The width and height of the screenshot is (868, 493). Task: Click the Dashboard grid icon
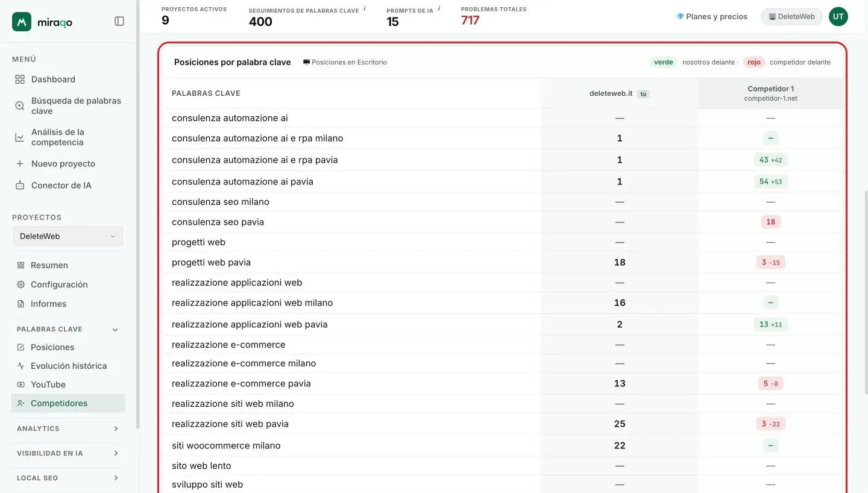click(x=20, y=80)
